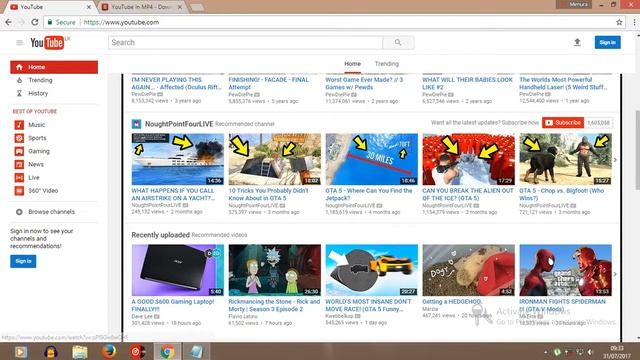Open 'Getting a HEDGEHOG' video title
640x360 pixels.
tap(452, 302)
